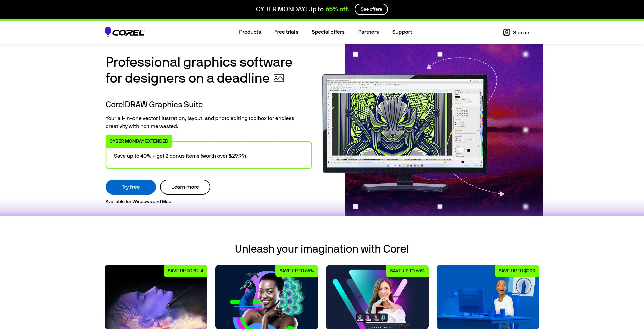Click the CYBER MONDAY EXTENDED label
644x333 pixels.
(139, 141)
